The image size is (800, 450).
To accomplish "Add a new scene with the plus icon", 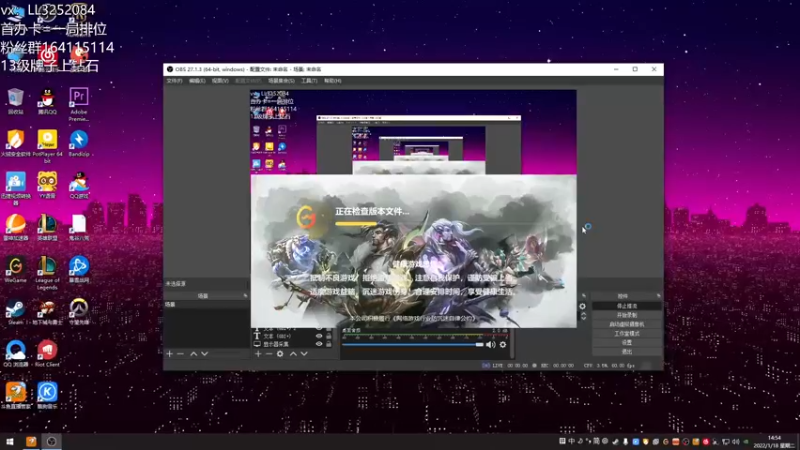I will (169, 354).
